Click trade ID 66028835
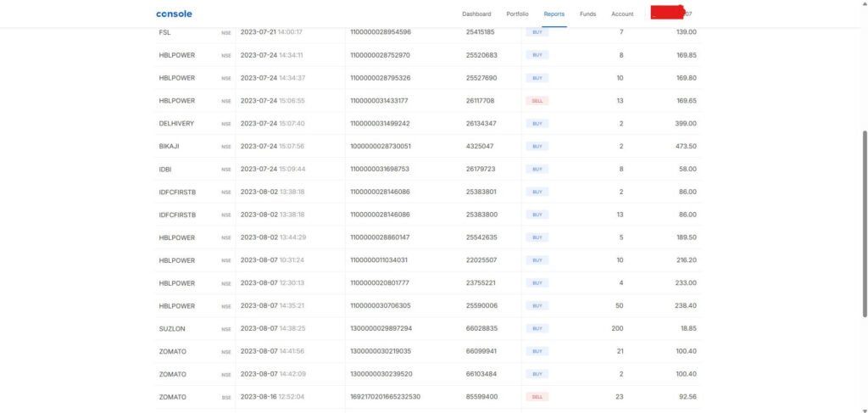The width and height of the screenshot is (868, 413). 481,329
